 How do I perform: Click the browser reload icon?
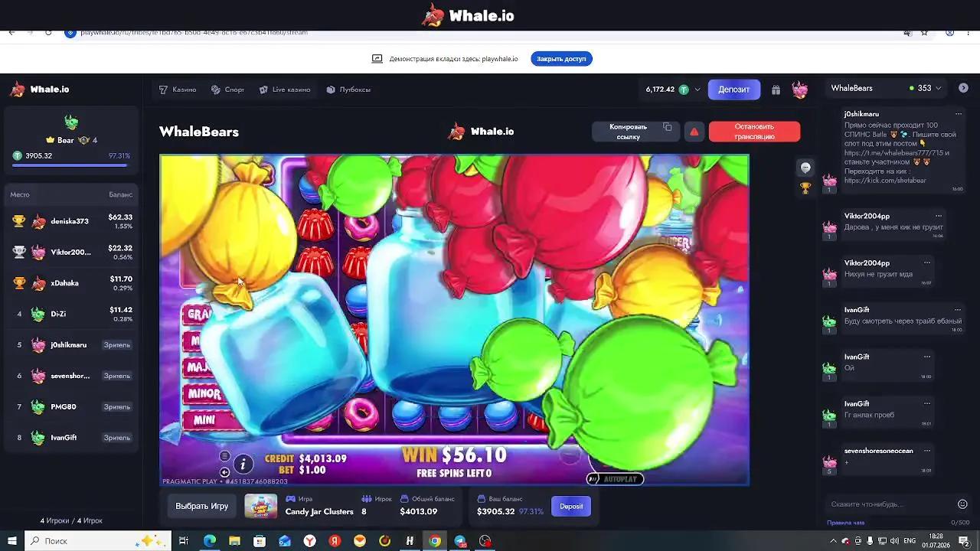pyautogui.click(x=48, y=33)
